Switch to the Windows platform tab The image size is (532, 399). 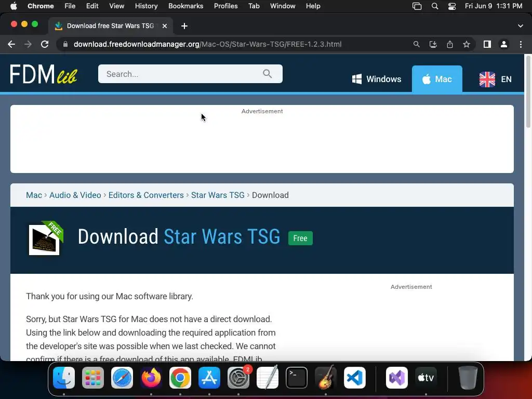pyautogui.click(x=377, y=79)
